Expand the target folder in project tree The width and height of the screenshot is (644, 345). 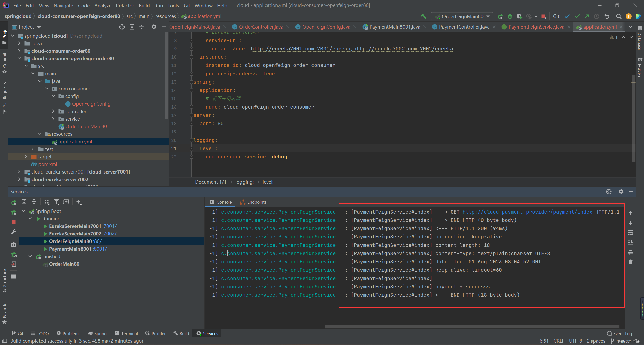click(x=26, y=157)
